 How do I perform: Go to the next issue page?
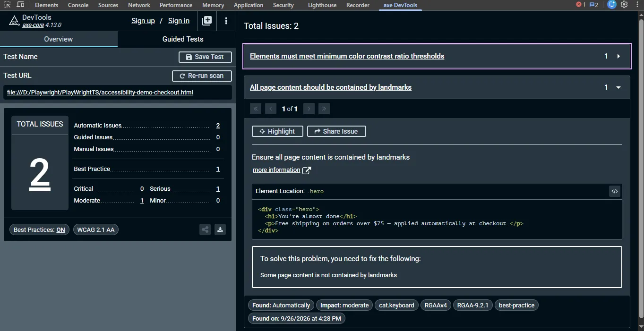coord(309,109)
